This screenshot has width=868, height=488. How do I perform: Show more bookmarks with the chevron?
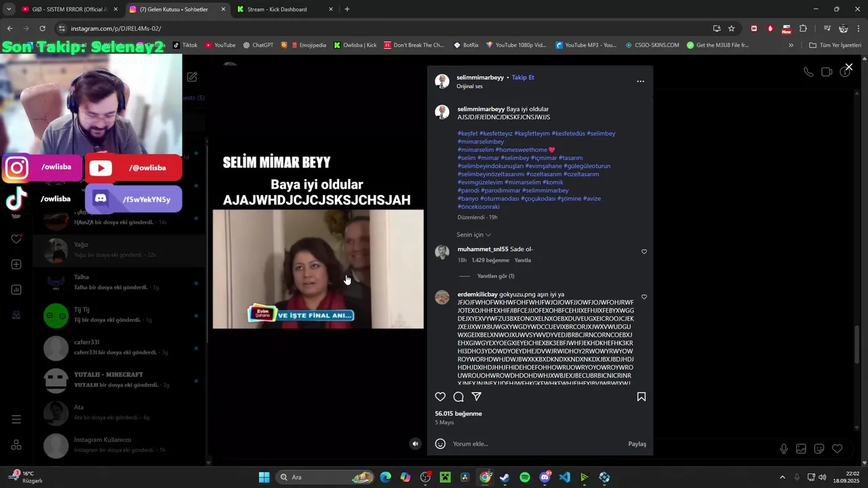791,45
